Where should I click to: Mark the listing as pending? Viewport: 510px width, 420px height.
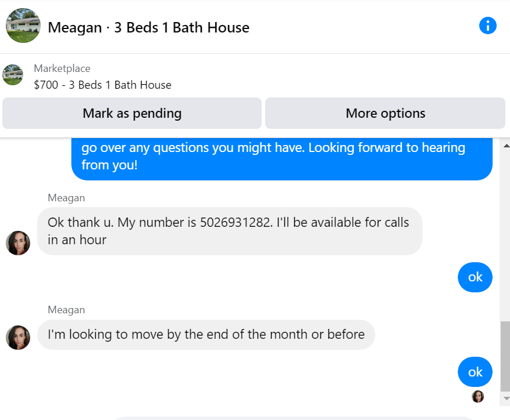click(132, 113)
